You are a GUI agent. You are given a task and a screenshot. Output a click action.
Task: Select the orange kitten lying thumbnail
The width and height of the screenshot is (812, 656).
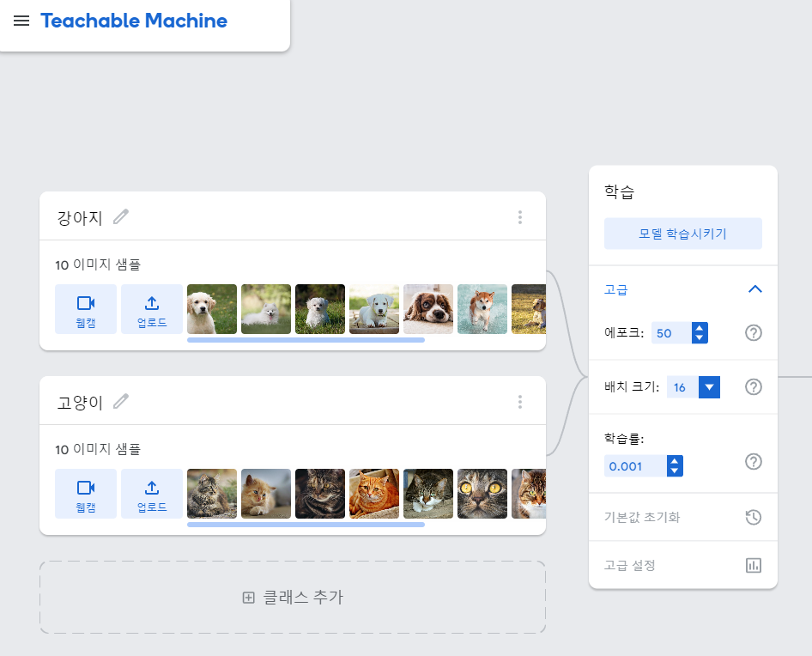[x=266, y=494]
